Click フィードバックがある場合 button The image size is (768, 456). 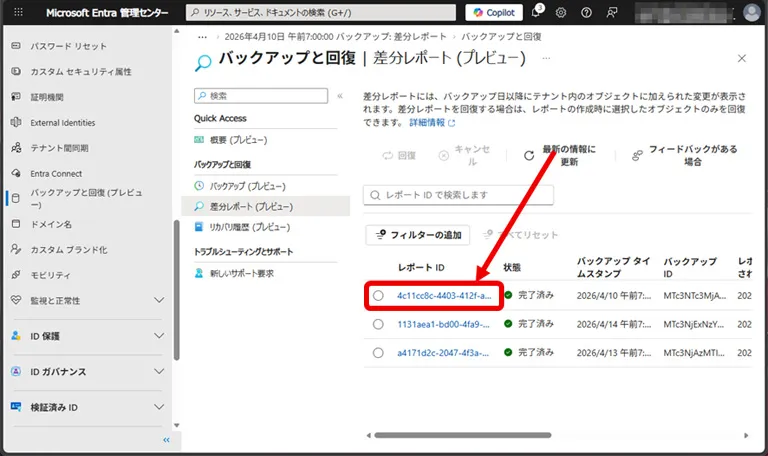685,155
